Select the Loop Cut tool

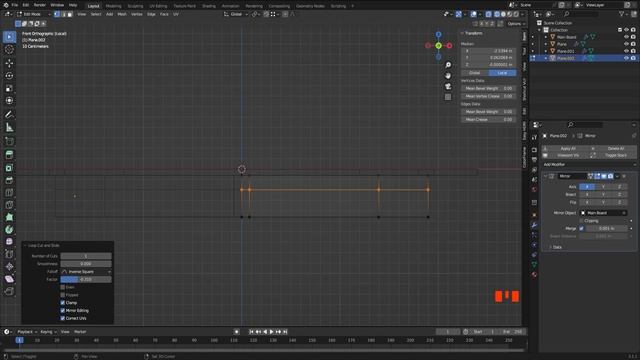click(x=9, y=192)
